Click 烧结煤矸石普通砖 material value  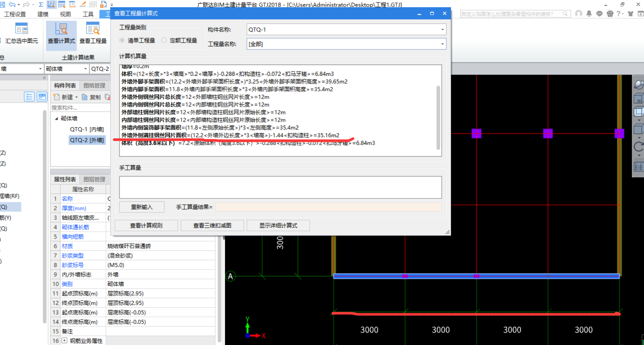(129, 246)
